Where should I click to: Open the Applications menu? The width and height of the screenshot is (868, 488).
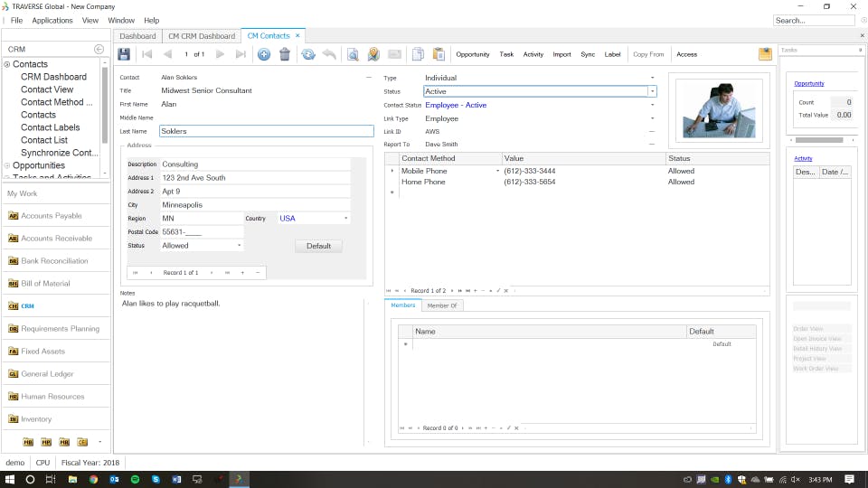pyautogui.click(x=52, y=20)
